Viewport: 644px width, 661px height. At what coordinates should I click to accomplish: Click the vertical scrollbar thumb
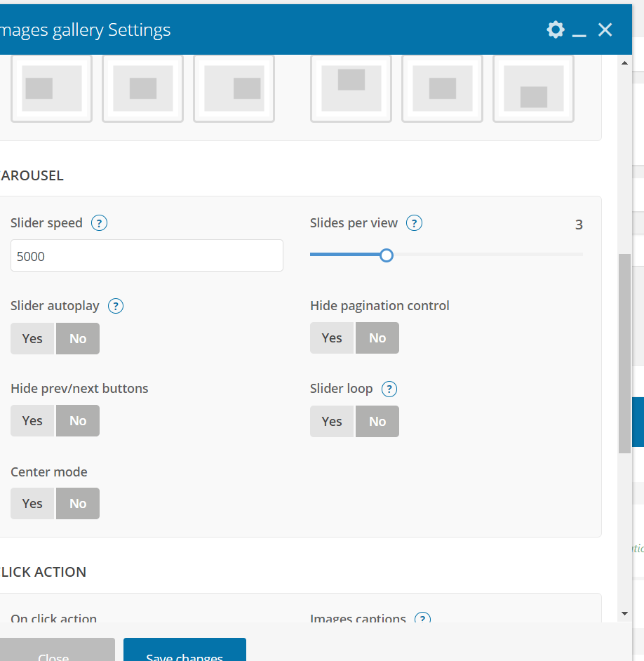tap(624, 353)
